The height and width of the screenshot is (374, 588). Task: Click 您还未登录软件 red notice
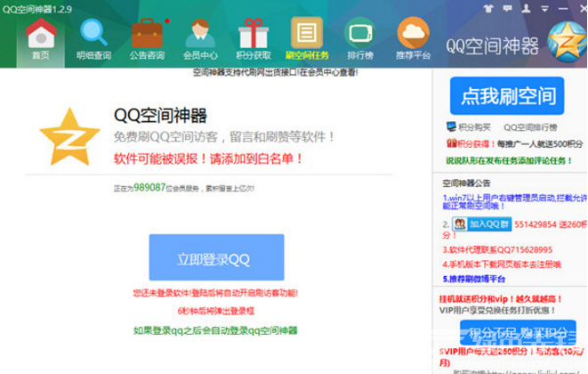[215, 293]
